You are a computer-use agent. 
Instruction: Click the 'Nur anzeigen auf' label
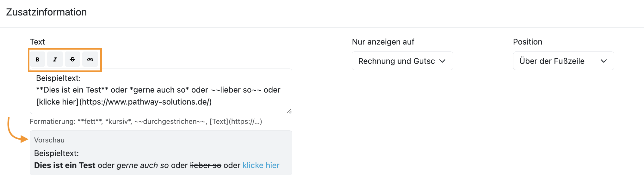click(x=383, y=42)
